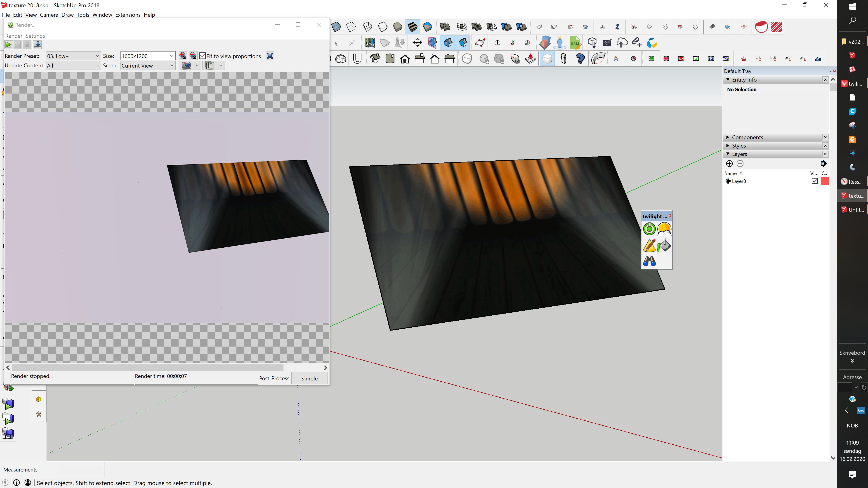Save rendered image with download arrow icon

[x=37, y=45]
